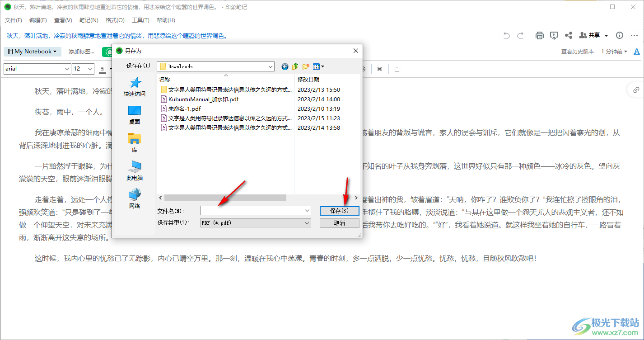Close the 另存为 dialog with X

(x=356, y=51)
